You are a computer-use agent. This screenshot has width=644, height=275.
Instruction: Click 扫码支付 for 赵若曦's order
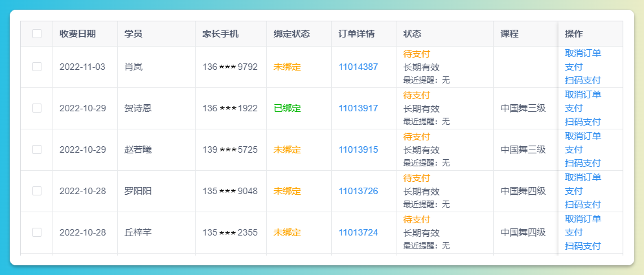pyautogui.click(x=583, y=163)
